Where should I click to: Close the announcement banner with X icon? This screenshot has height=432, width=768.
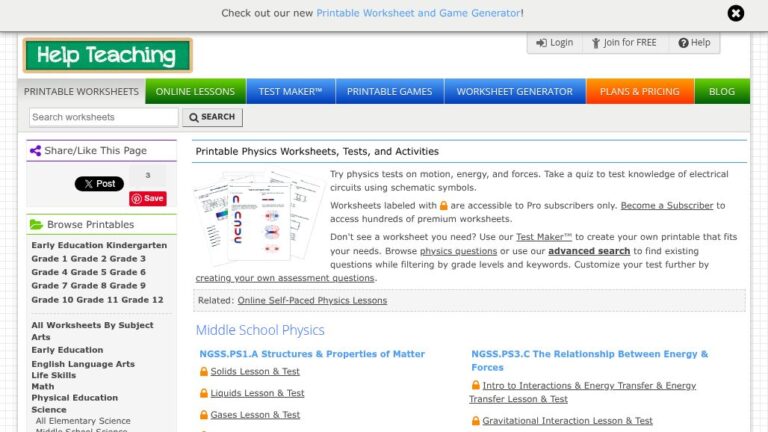(735, 13)
